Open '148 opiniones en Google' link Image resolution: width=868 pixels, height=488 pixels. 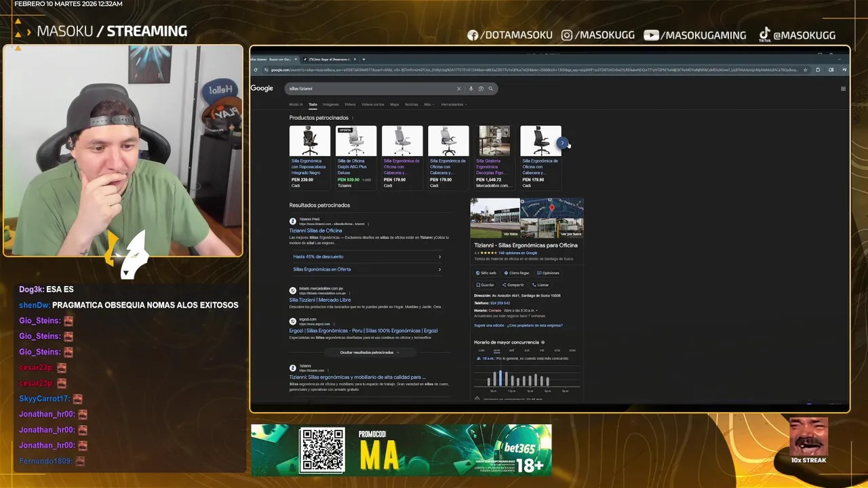tap(517, 253)
